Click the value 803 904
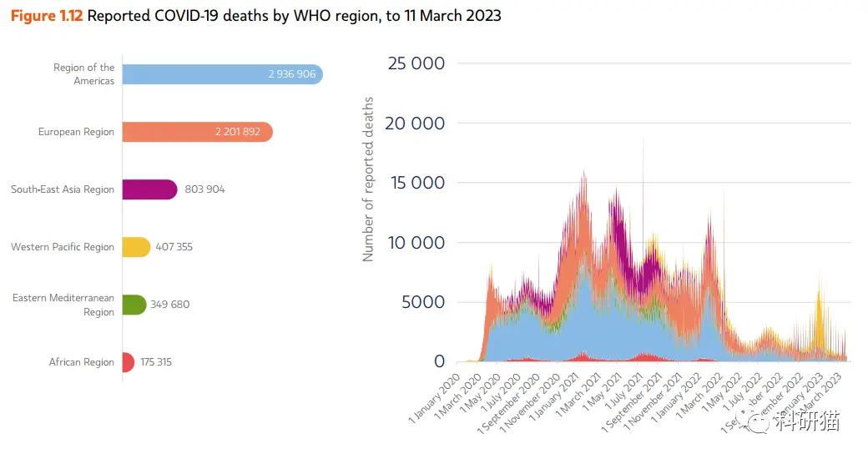 (204, 189)
